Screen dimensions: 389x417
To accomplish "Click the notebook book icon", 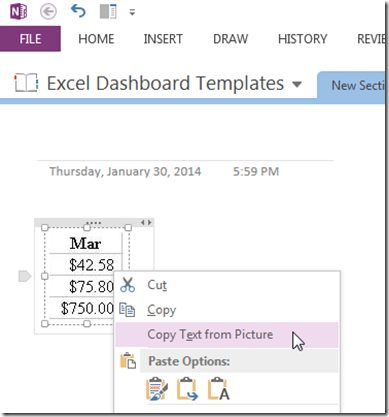I will click(x=26, y=83).
